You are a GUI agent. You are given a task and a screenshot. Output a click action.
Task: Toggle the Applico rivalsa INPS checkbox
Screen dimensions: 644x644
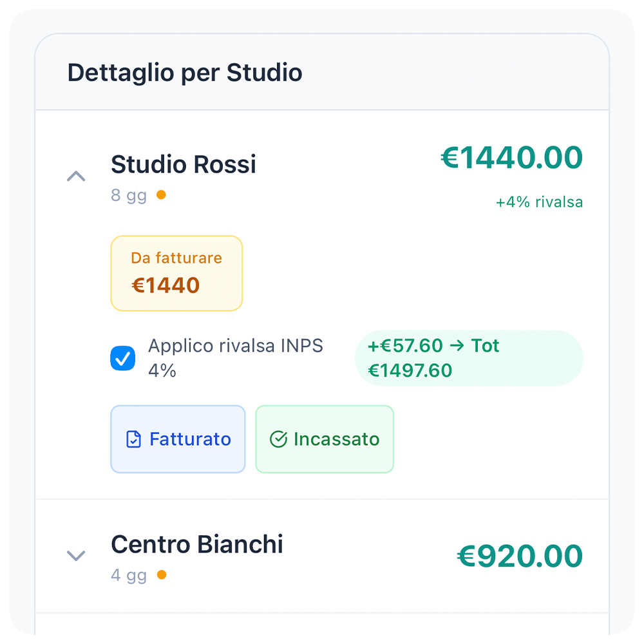click(x=123, y=358)
